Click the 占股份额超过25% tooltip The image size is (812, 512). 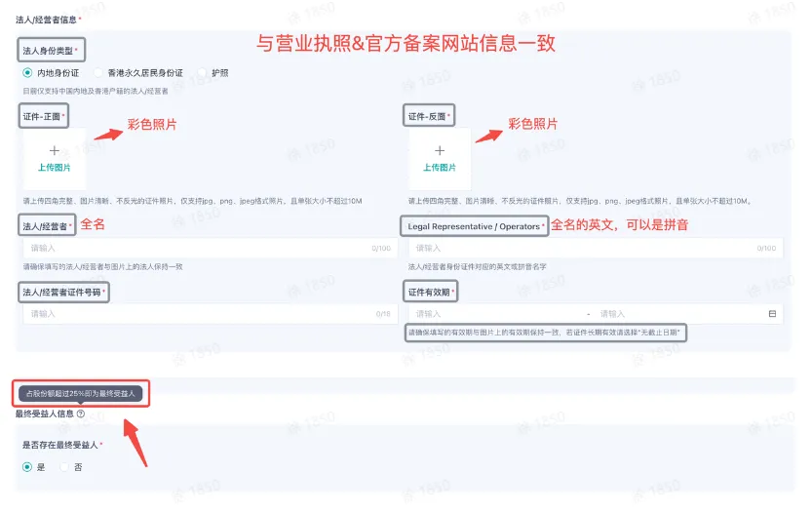point(80,394)
